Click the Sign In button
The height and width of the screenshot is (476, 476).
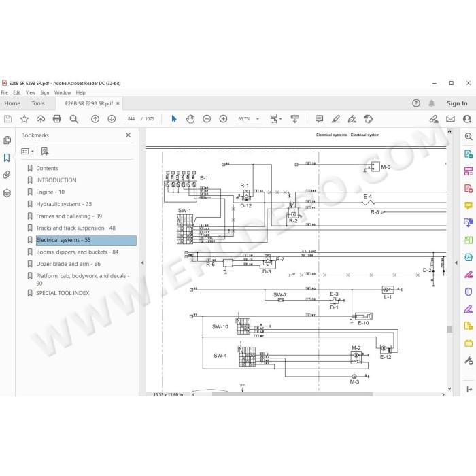click(457, 103)
